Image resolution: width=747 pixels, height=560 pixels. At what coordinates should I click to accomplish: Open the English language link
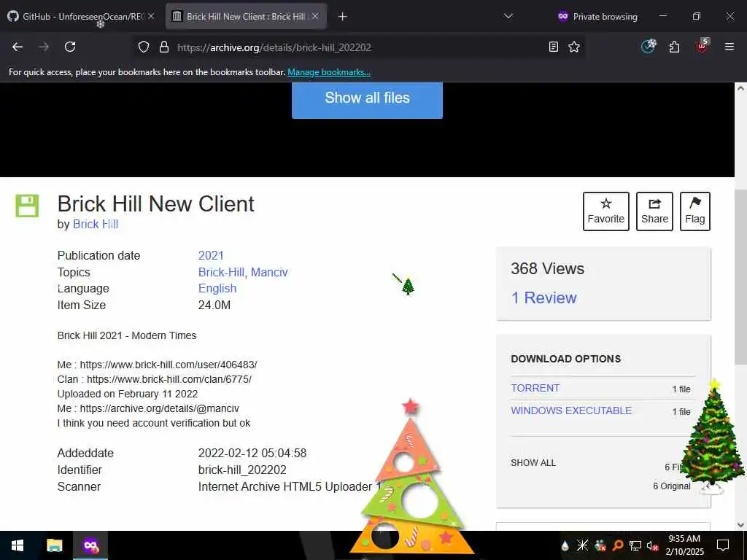pos(217,289)
